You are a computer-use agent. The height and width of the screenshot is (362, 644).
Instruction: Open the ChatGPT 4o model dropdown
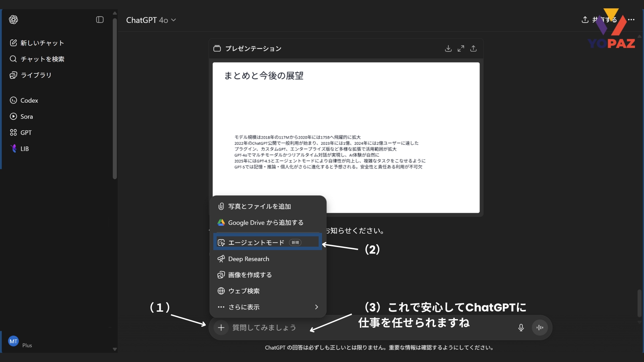(151, 20)
